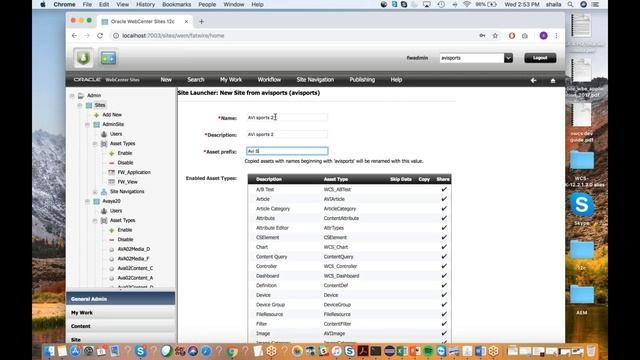Screen dimensions: 640x360
Task: Click the back arrow in WebCenter nav bar
Action: point(533,80)
